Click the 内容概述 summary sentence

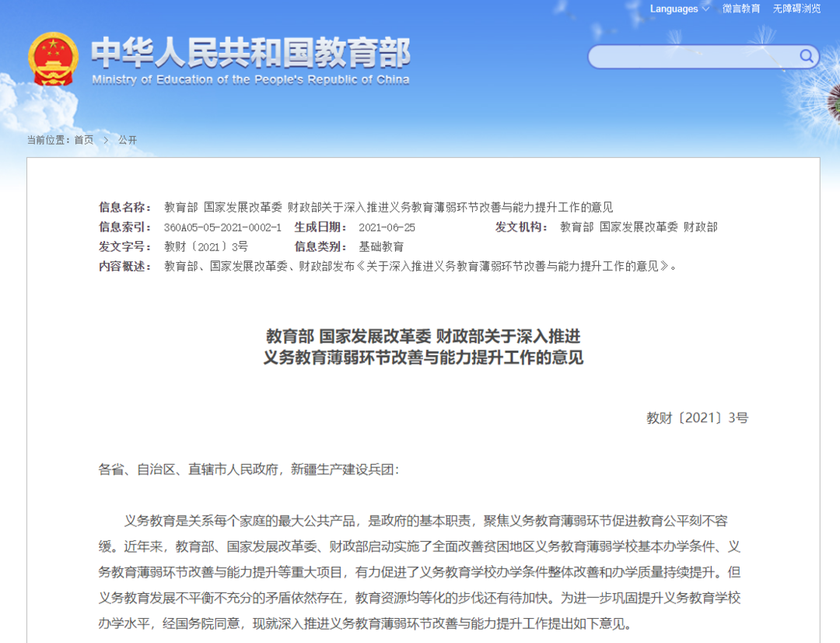click(421, 266)
